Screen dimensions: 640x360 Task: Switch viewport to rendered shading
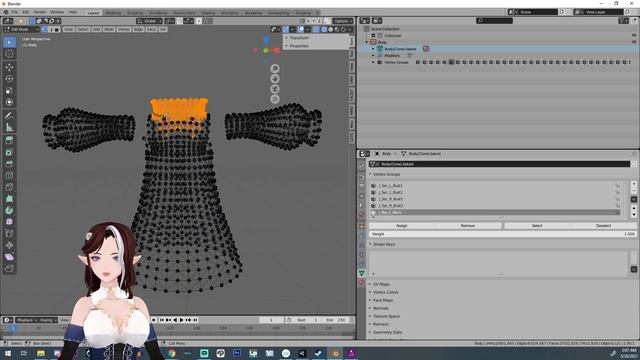pos(343,29)
